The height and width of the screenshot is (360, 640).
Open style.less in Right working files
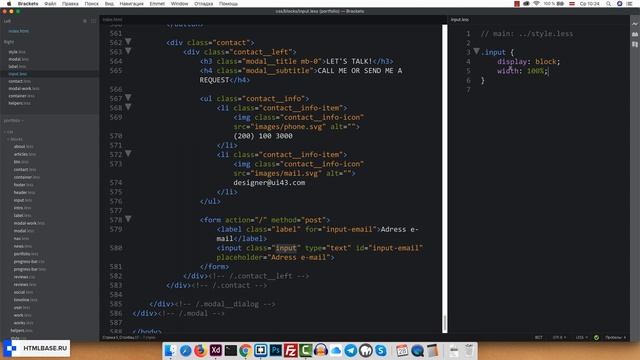[x=17, y=52]
